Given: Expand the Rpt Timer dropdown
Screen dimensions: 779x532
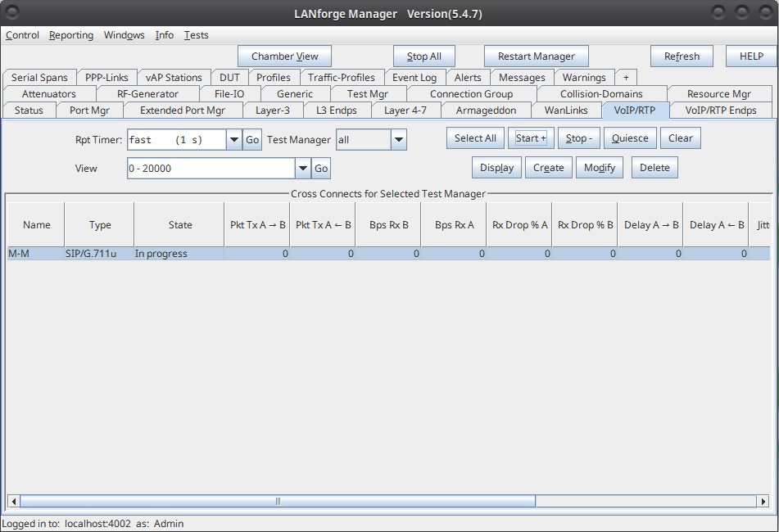Looking at the screenshot, I should tap(234, 140).
